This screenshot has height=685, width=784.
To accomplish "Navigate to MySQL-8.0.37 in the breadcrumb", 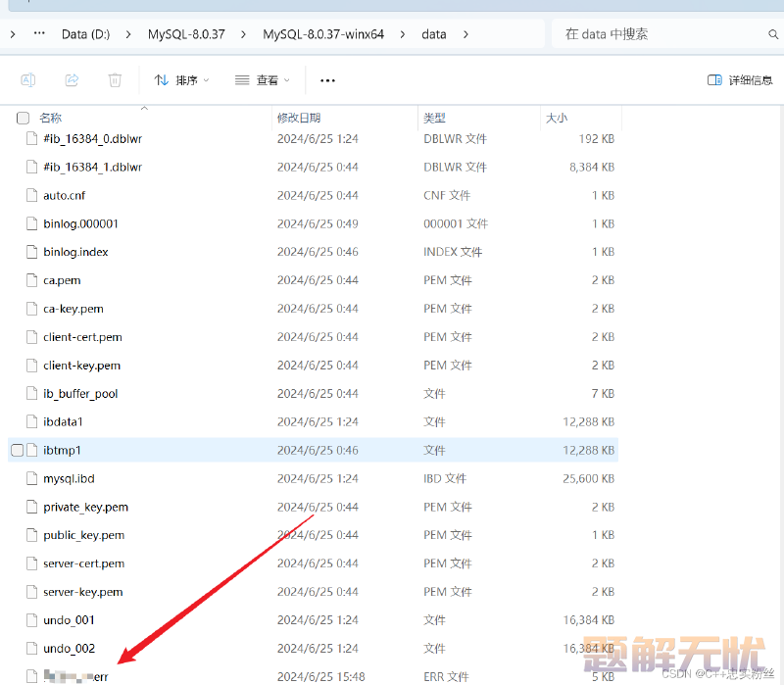I will tap(186, 34).
